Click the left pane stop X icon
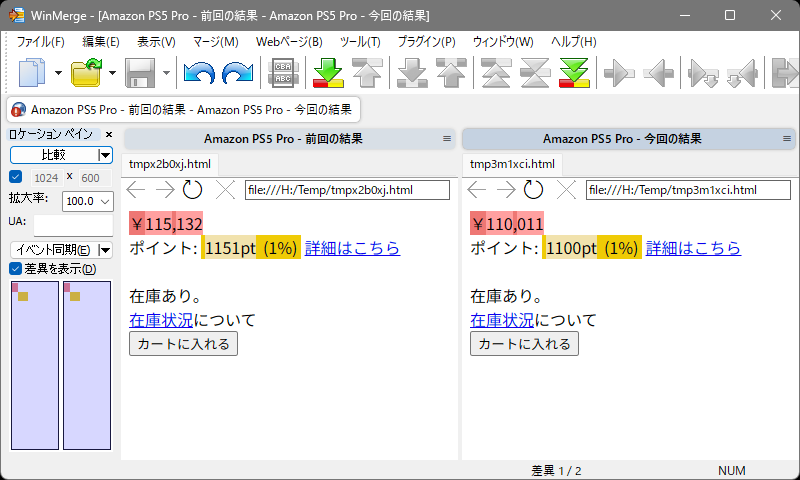800x480 pixels. point(225,190)
